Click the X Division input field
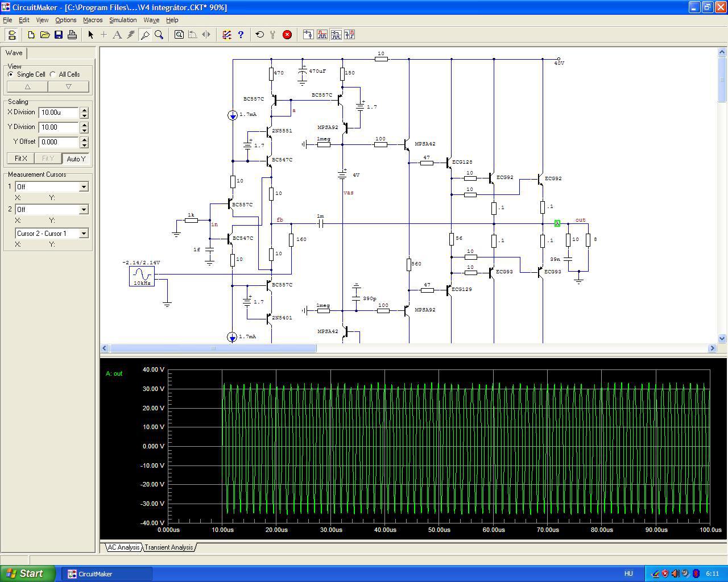This screenshot has width=728, height=582. click(59, 113)
